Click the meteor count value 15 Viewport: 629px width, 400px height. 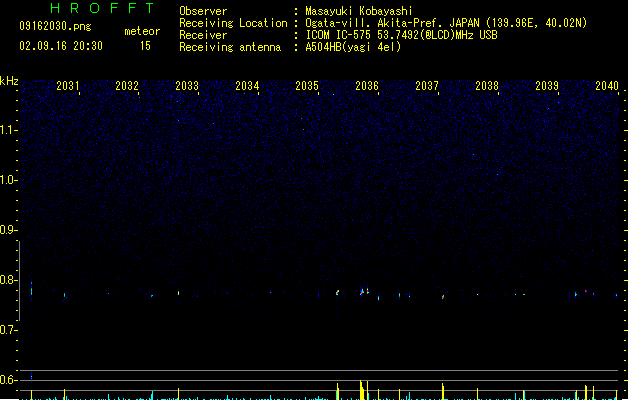tap(145, 46)
